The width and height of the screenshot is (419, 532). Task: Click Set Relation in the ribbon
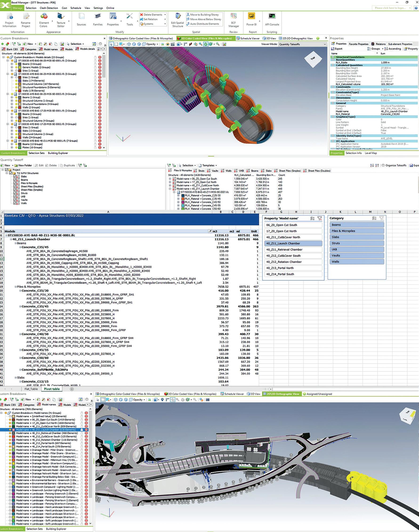149,19
